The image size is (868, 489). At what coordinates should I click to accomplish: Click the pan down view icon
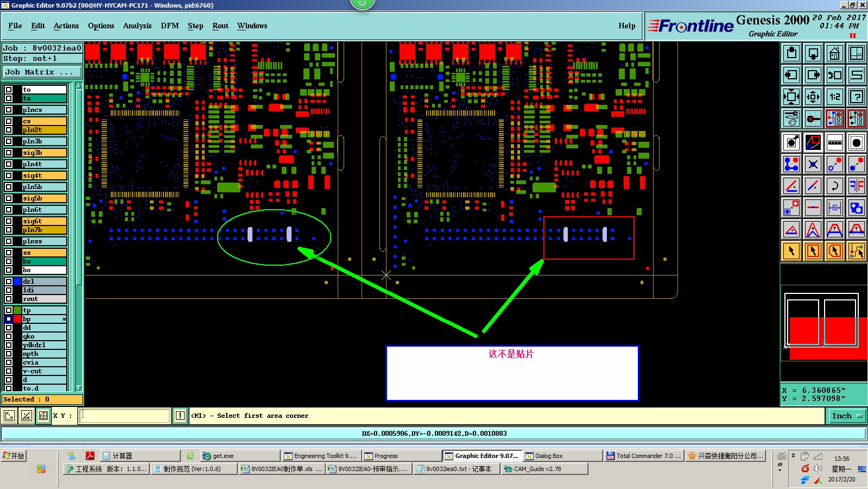coord(813,53)
